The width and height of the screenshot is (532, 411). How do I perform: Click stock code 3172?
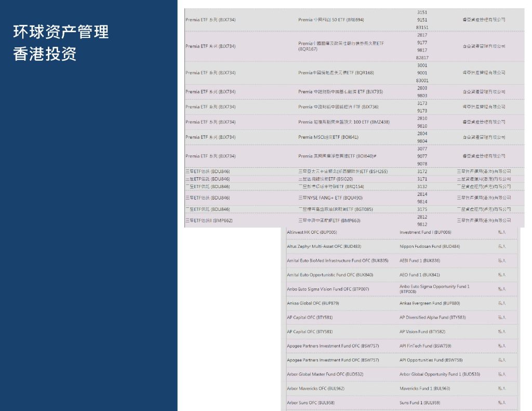pos(422,171)
